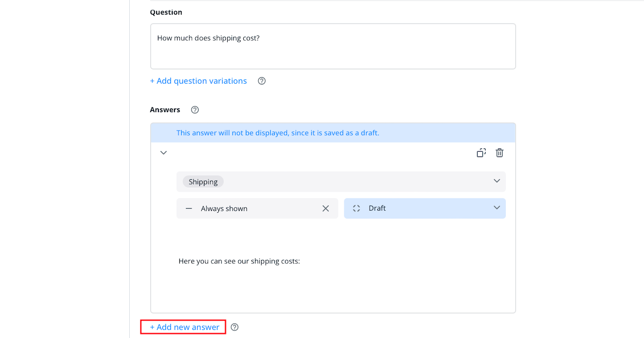Click the Add question variations link
The width and height of the screenshot is (644, 338).
(198, 81)
